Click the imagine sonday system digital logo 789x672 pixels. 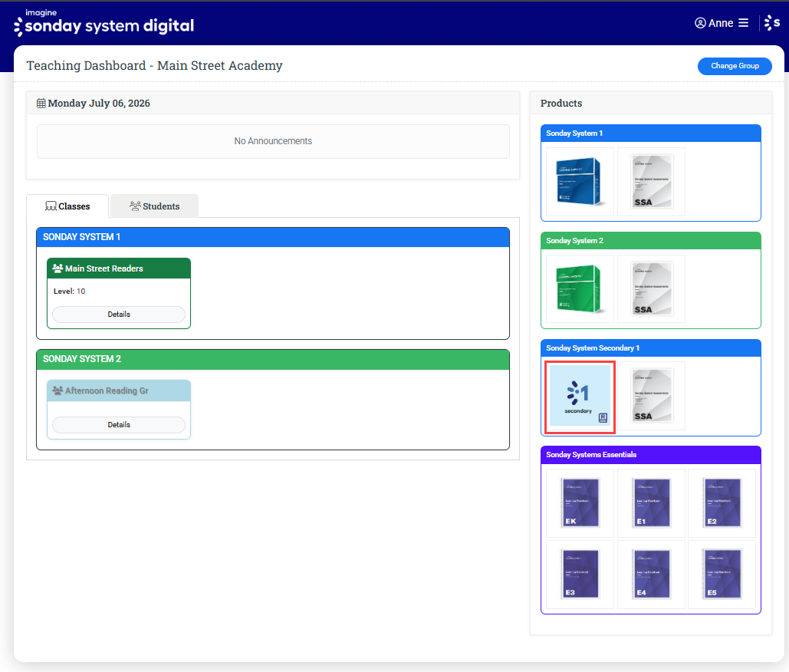click(x=104, y=23)
